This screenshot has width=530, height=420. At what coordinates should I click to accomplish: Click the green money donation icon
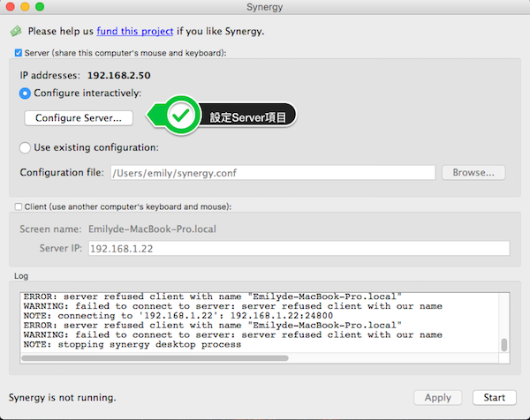pos(16,31)
